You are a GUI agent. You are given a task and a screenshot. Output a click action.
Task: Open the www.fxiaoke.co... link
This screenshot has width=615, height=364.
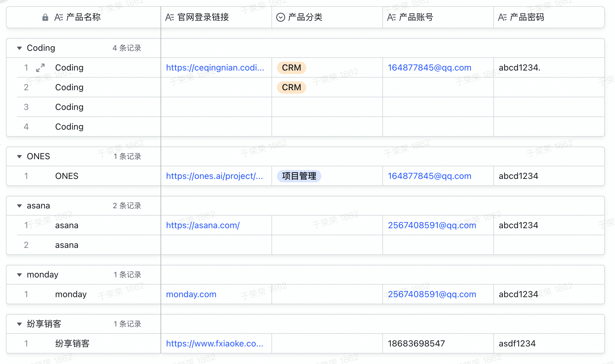tap(215, 344)
